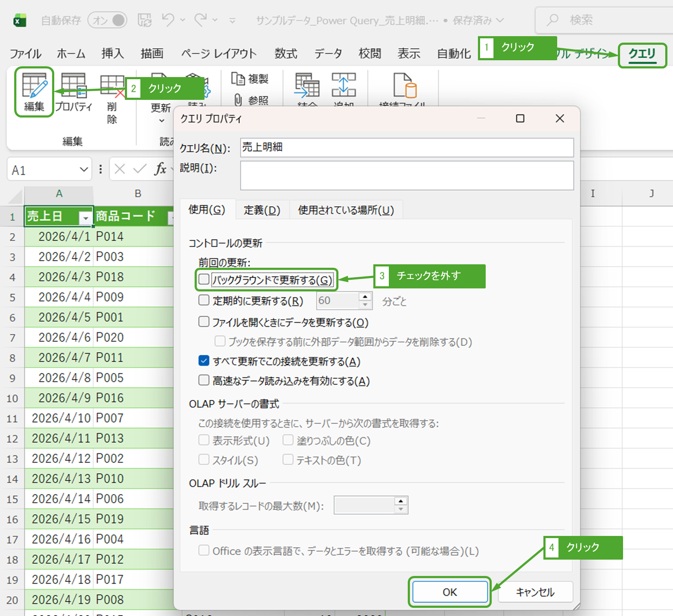
Task: Click the Edit (編集) query icon
Action: tap(34, 86)
